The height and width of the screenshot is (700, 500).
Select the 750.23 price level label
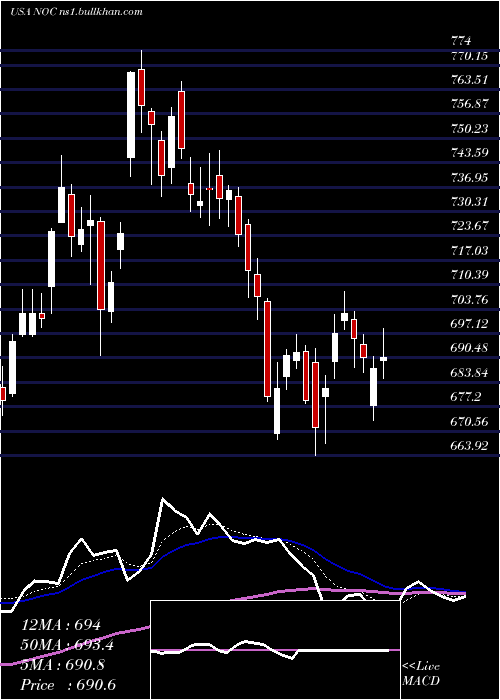tap(469, 129)
